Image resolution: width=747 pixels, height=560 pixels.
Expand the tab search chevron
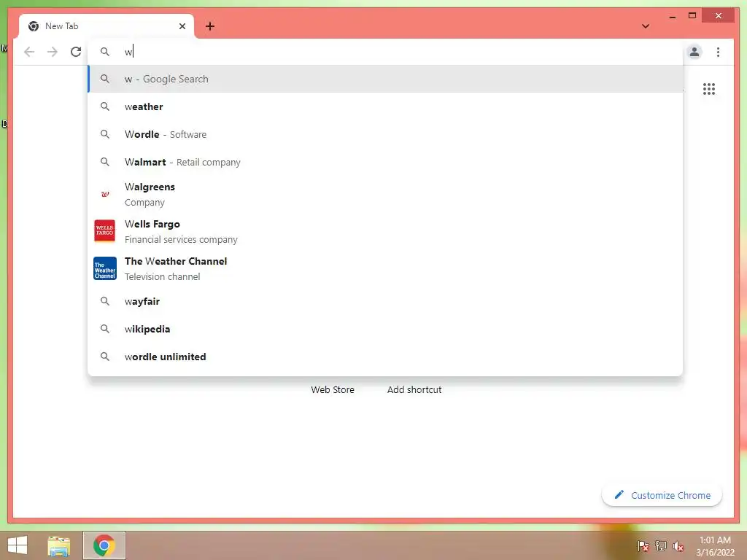pos(645,26)
